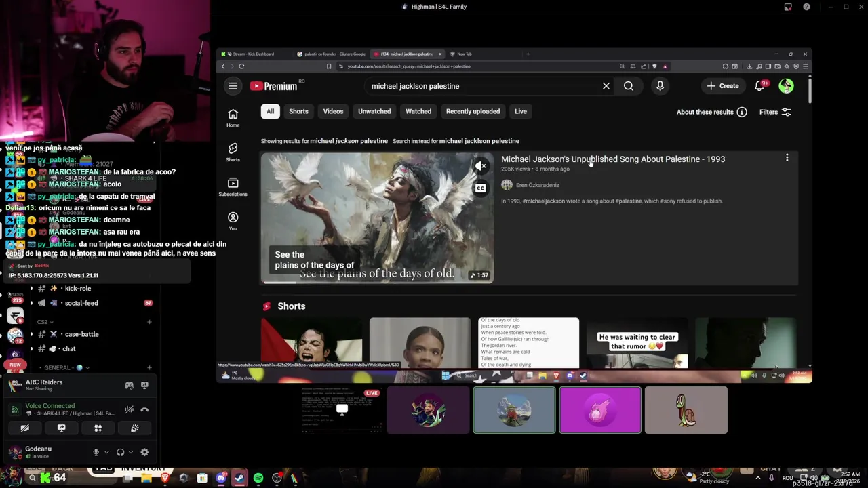Screen dimensions: 868x488
Task: Switch to the New Tab browser tab
Action: [x=464, y=54]
